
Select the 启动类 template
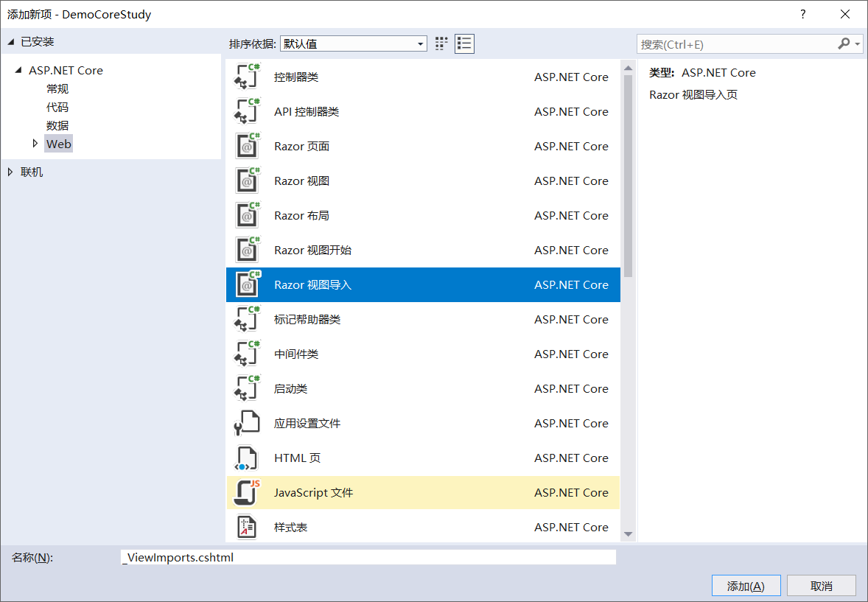tap(424, 388)
